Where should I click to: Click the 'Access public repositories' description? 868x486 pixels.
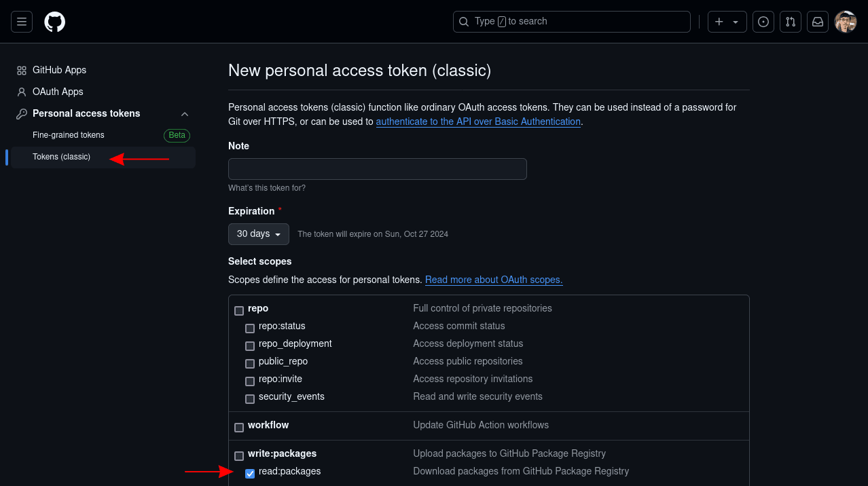pyautogui.click(x=468, y=361)
